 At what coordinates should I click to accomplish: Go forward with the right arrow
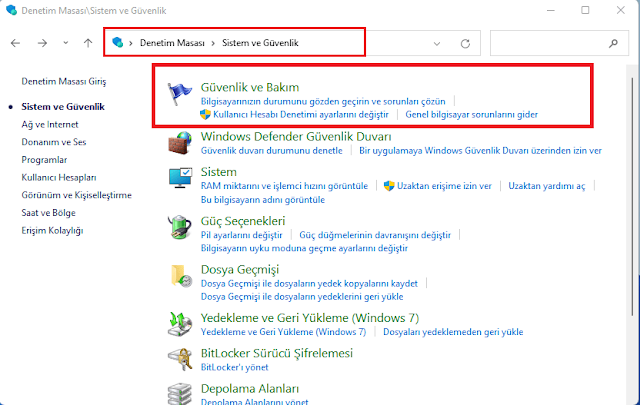(42, 43)
